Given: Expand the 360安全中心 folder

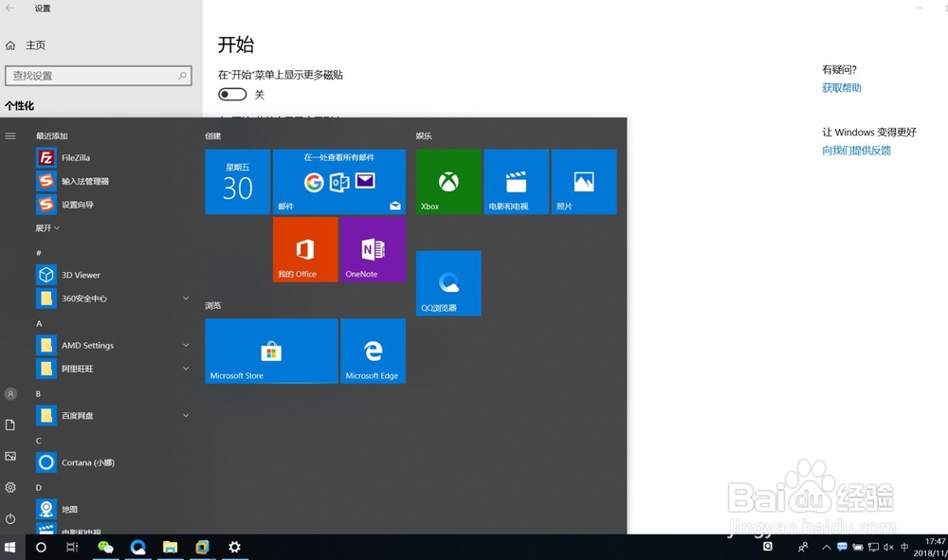Looking at the screenshot, I should click(112, 298).
